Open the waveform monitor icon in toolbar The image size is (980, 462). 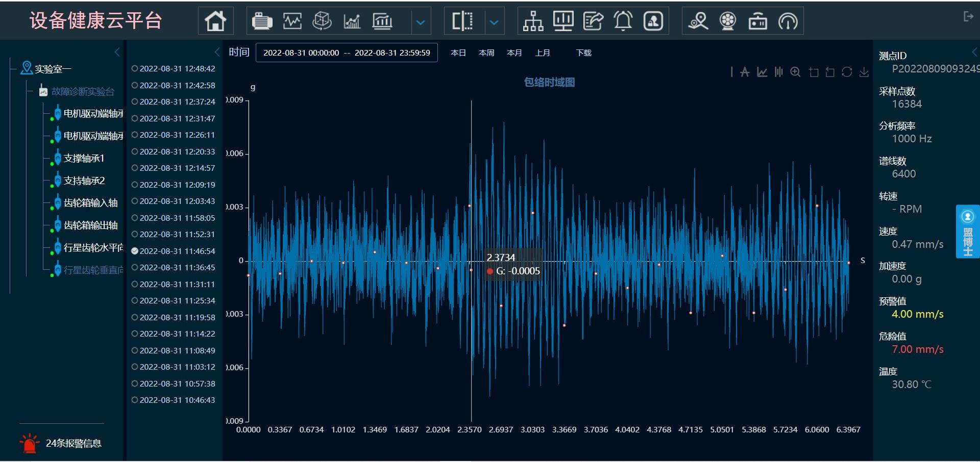tap(292, 21)
